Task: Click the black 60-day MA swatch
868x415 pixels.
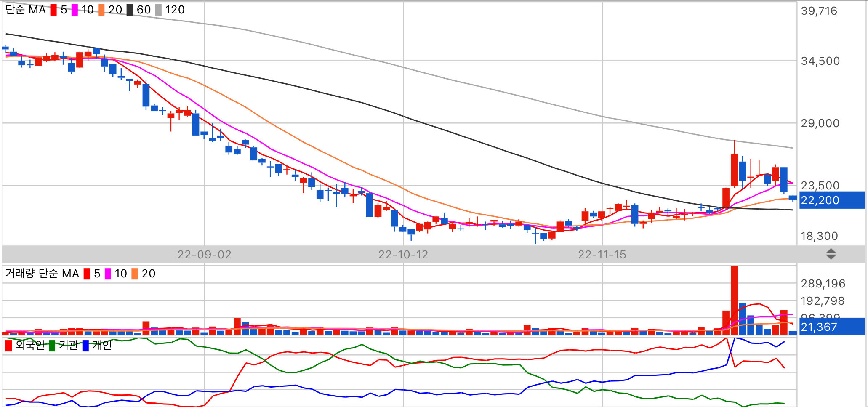Action: (130, 10)
